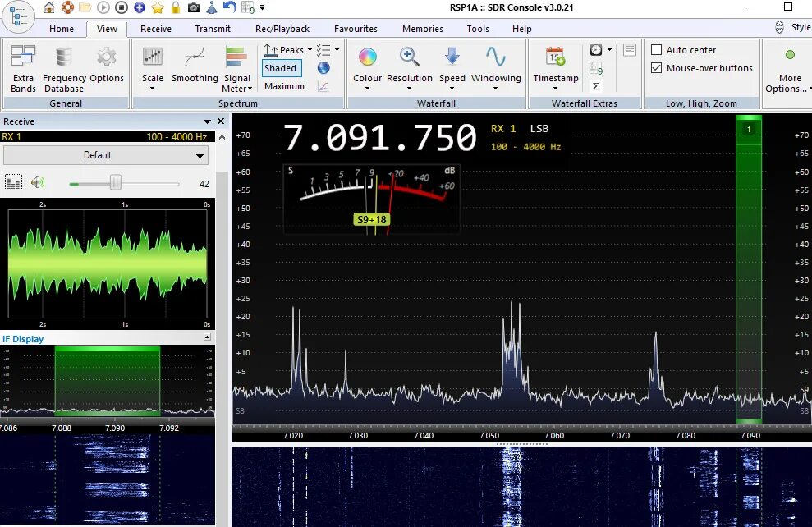Open the waterfall Speed dropdown
Image resolution: width=812 pixels, height=527 pixels.
pos(452,69)
